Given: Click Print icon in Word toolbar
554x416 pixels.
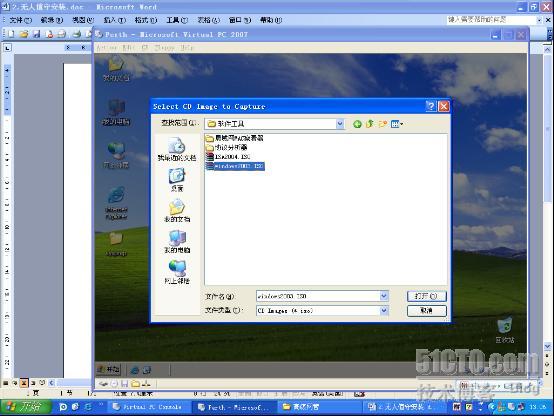Looking at the screenshot, I should point(76,34).
